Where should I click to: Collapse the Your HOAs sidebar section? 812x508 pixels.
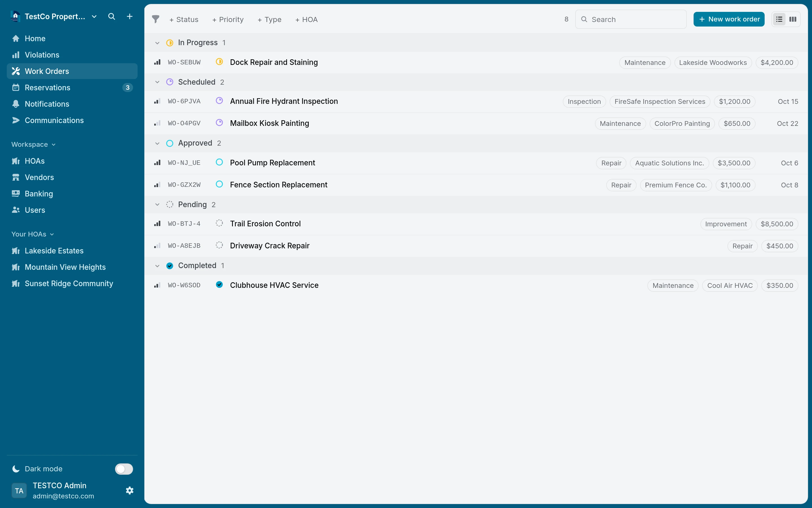pos(32,234)
